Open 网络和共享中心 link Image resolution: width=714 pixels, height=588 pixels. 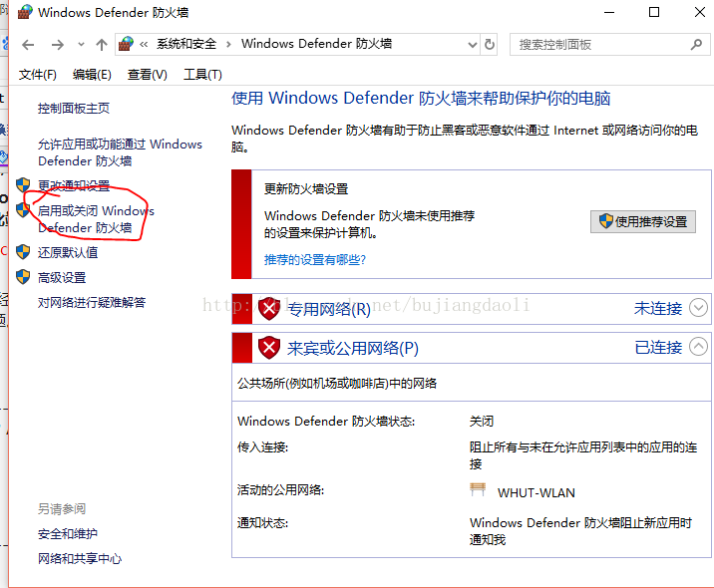[80, 559]
